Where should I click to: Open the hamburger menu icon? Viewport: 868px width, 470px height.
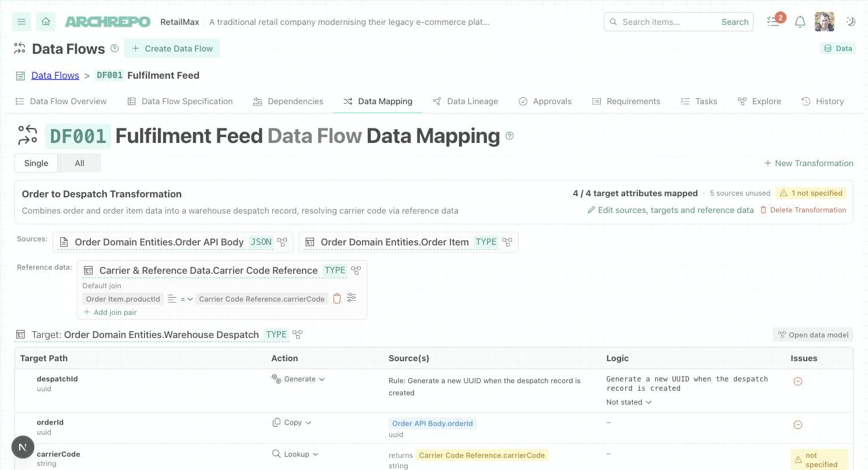[x=21, y=22]
